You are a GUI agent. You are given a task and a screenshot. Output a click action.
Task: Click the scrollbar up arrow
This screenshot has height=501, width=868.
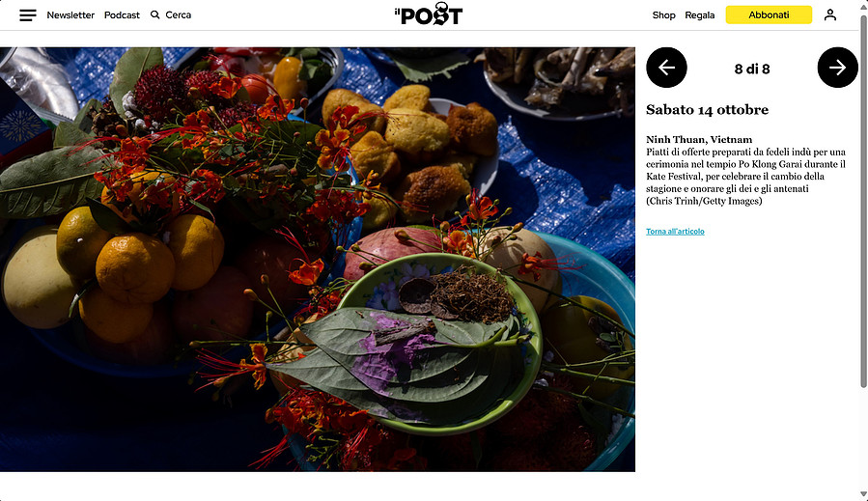[863, 5]
